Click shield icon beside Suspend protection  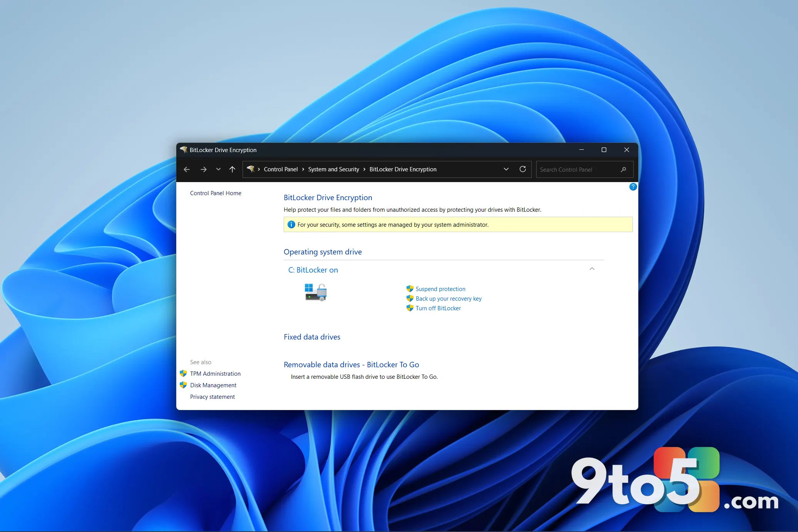coord(410,289)
